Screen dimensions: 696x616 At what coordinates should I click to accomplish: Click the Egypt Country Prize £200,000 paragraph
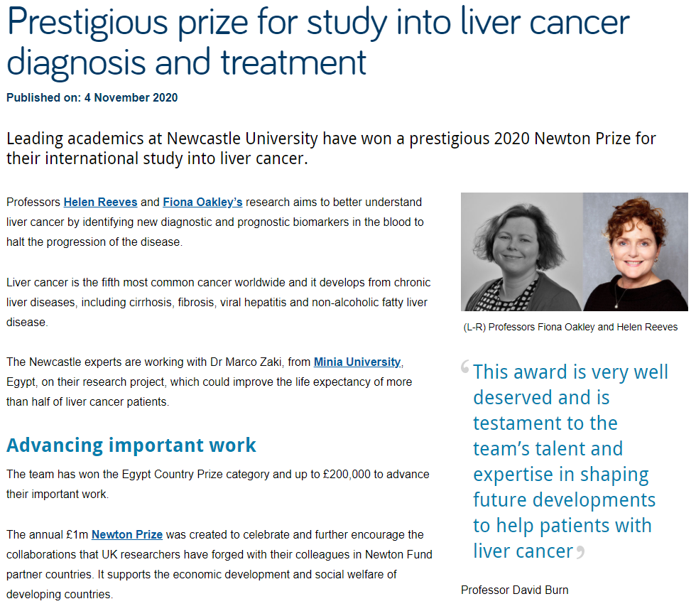[x=217, y=483]
